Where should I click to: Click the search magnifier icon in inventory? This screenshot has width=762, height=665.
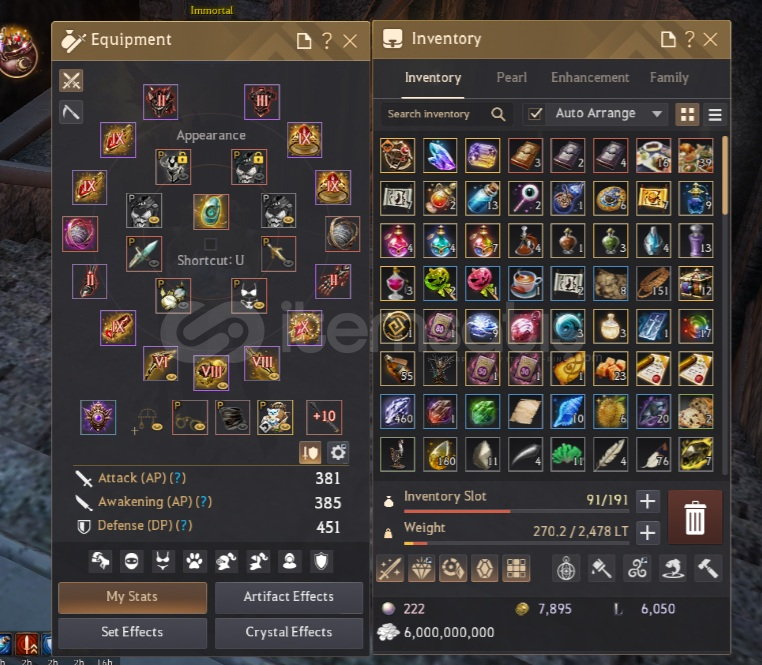[x=498, y=114]
